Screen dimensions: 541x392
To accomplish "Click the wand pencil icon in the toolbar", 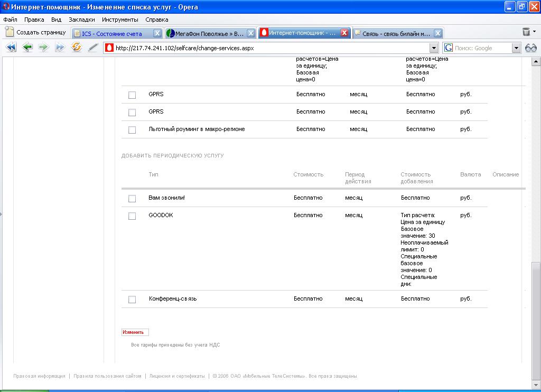I will [x=93, y=48].
